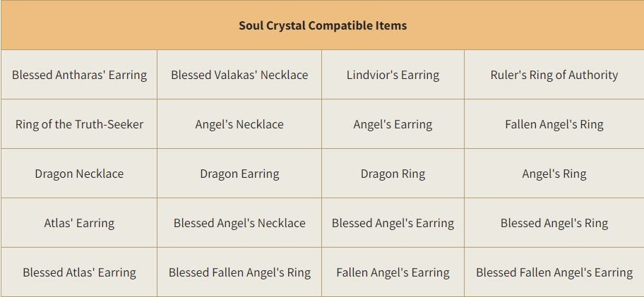Click Blessed Angel's Ring entry
The image size is (644, 297).
554,223
